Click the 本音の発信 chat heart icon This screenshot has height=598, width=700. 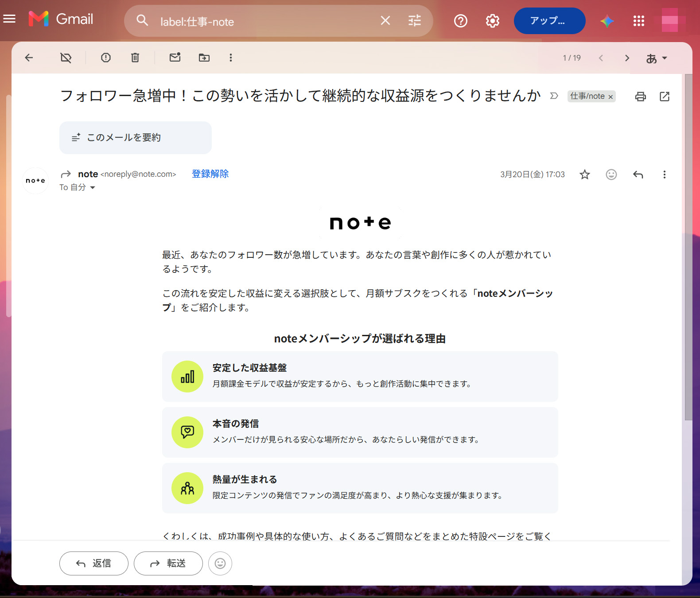tap(187, 432)
